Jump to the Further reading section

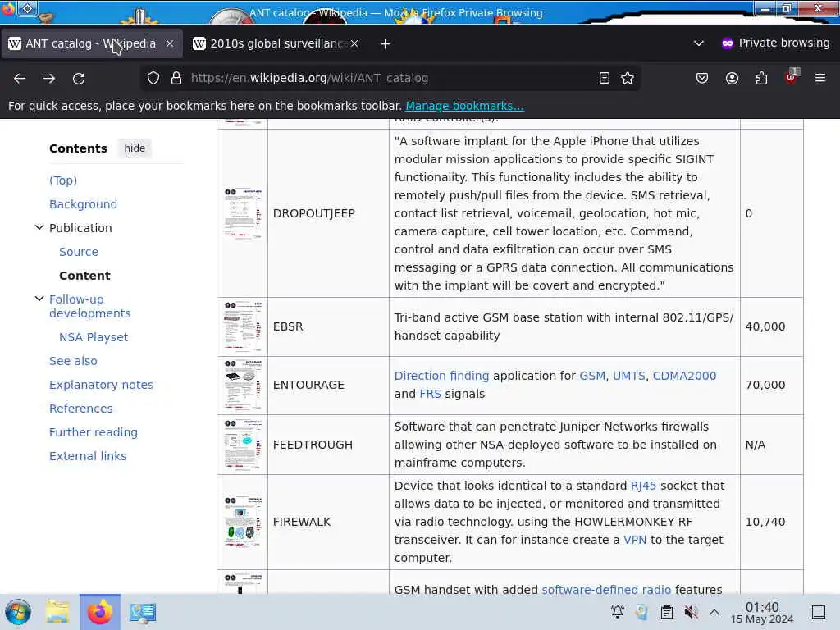94,432
